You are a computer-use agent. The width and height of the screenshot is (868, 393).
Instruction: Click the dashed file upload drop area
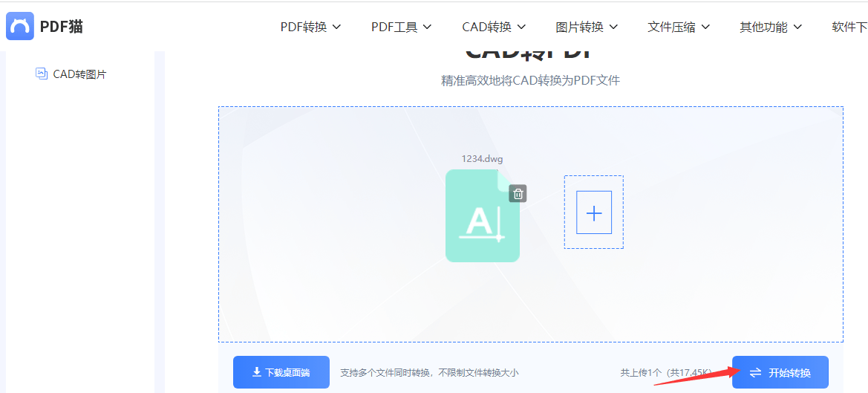(530, 224)
